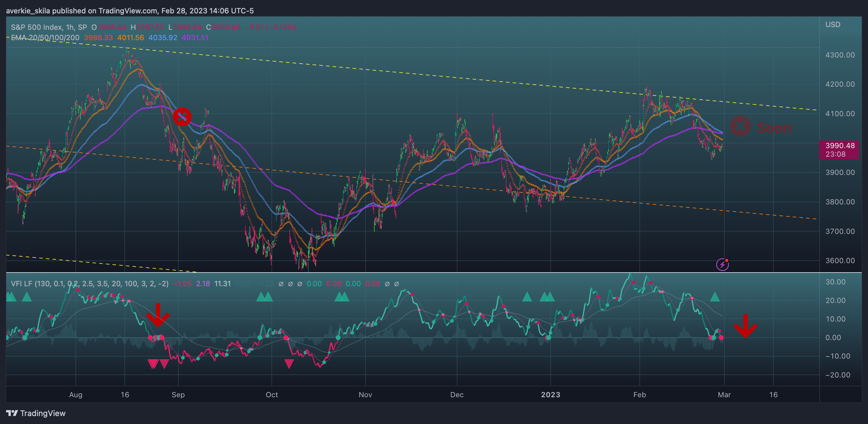This screenshot has height=424, width=868.
Task: Click the 4200.00 price scale label
Action: (840, 84)
